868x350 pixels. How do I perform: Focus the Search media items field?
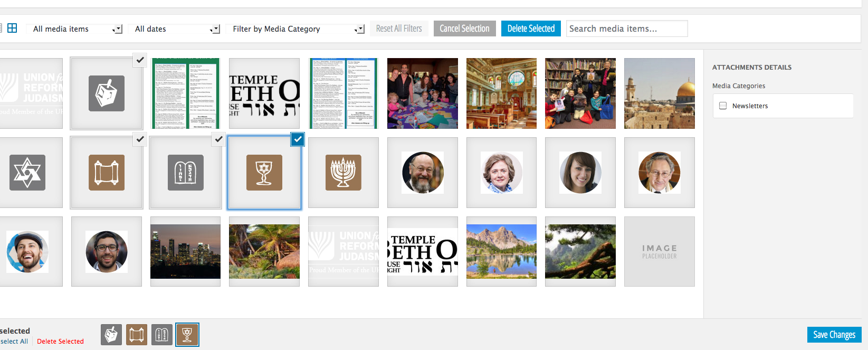click(626, 29)
